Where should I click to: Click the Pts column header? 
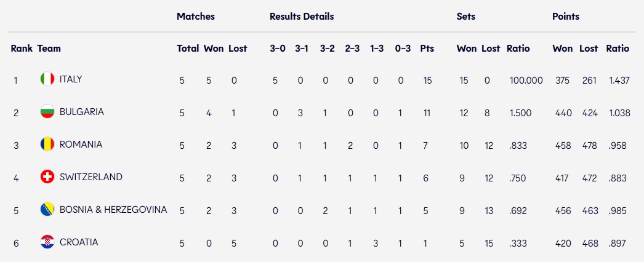pos(427,49)
